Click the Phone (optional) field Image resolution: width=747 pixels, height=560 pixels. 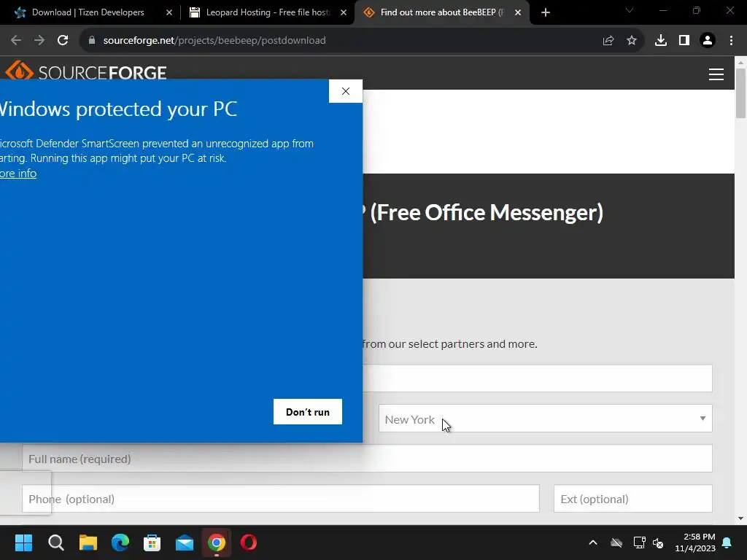coord(281,499)
